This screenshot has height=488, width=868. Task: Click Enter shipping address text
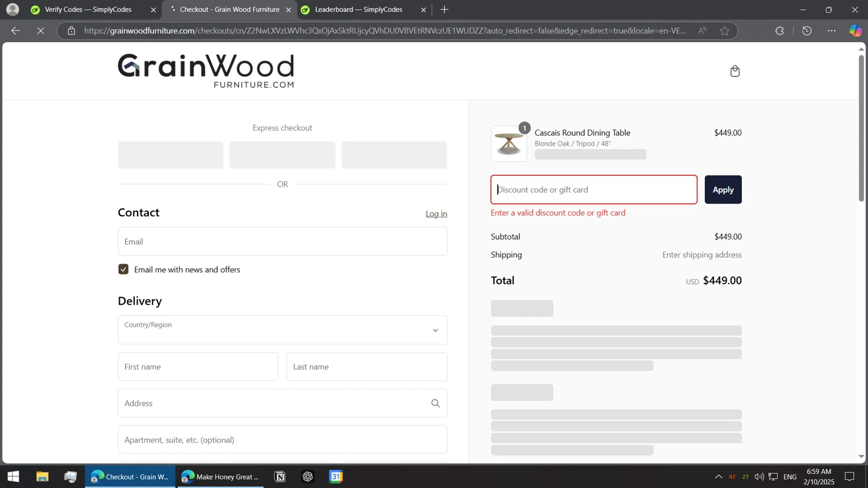coord(702,254)
